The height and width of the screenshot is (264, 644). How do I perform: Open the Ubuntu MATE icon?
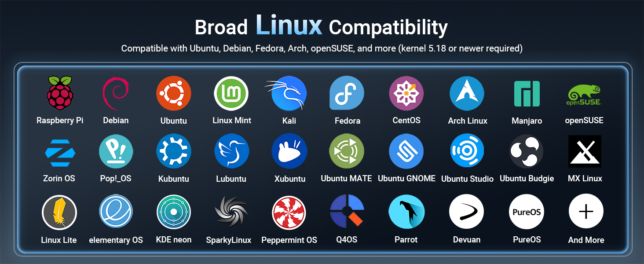(347, 151)
